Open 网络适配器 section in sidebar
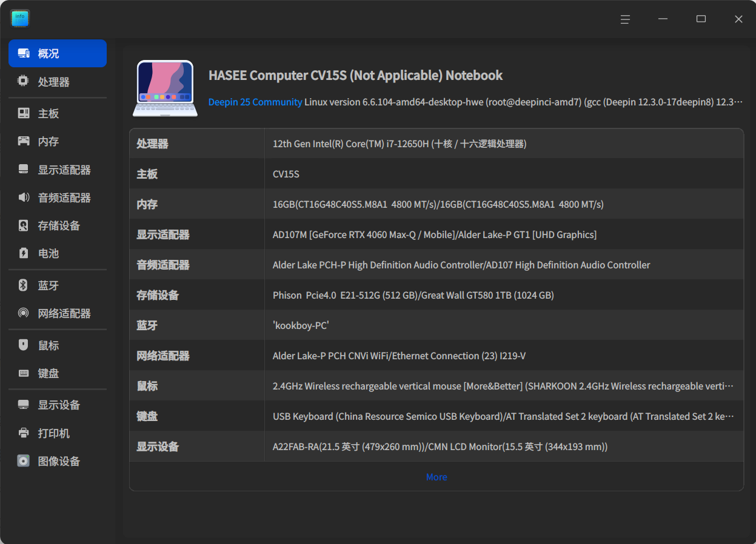Image resolution: width=756 pixels, height=544 pixels. 58,313
